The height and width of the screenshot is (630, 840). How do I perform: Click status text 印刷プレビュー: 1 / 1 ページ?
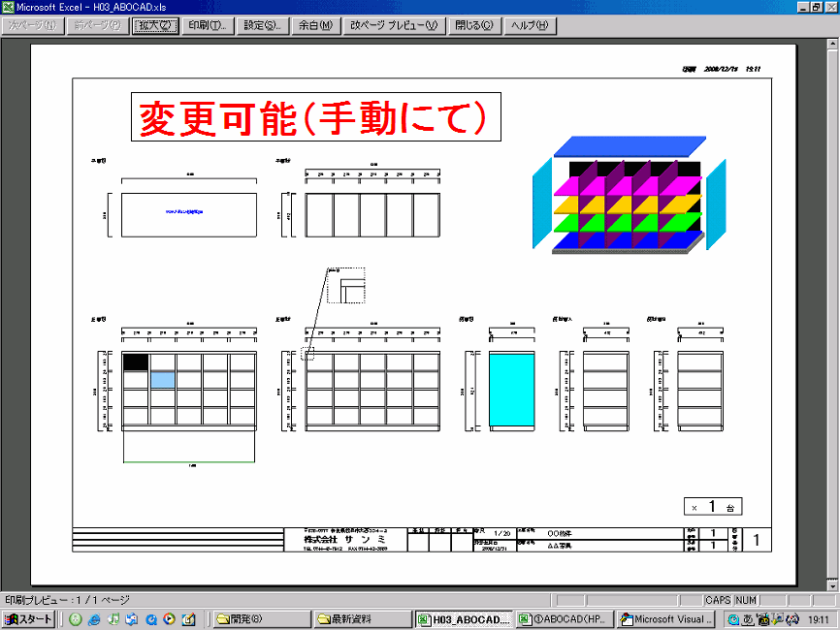click(x=68, y=600)
